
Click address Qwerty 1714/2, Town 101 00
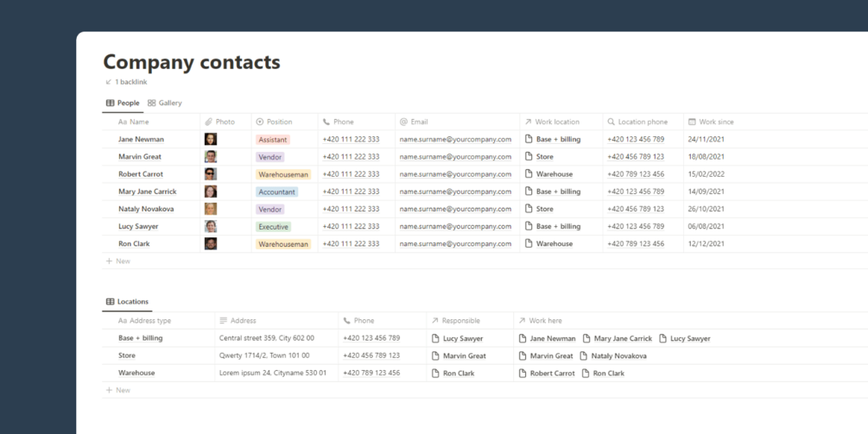point(264,355)
